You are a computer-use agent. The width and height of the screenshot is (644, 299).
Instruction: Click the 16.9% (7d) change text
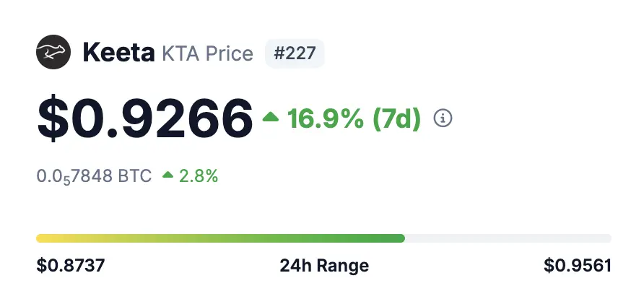click(x=354, y=118)
